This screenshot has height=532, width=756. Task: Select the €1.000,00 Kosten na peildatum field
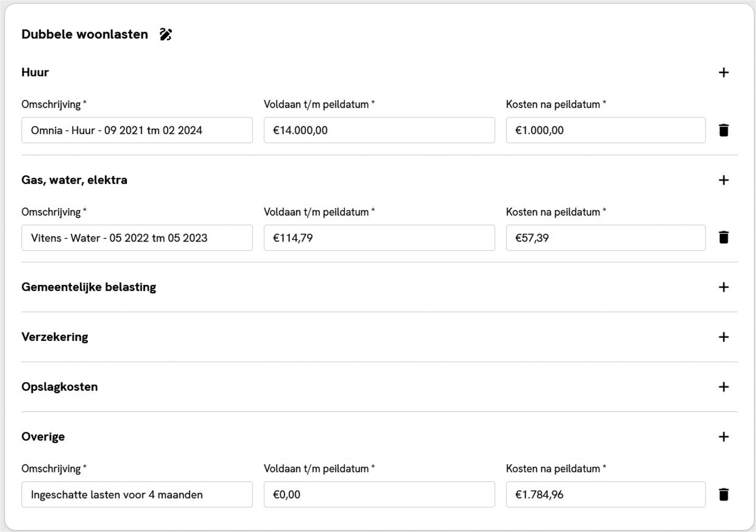605,130
